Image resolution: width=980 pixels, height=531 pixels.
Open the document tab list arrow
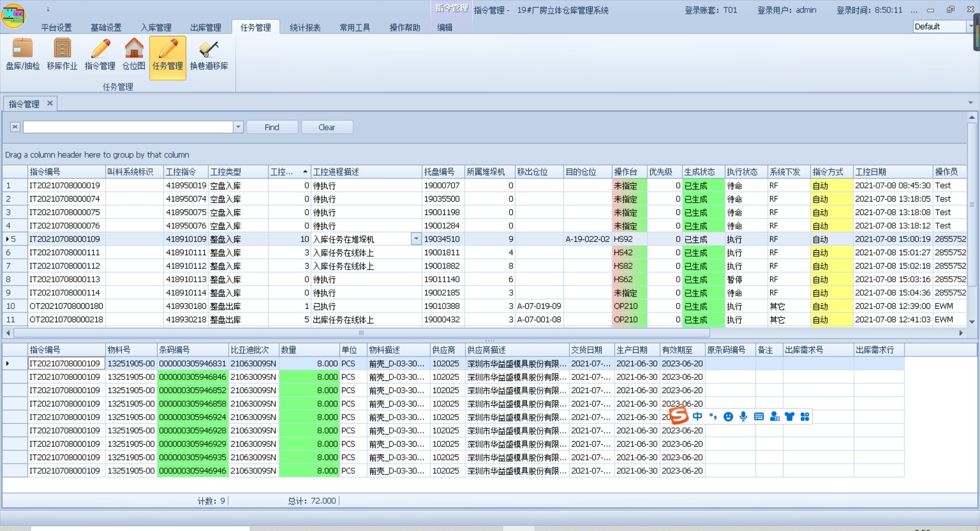971,103
